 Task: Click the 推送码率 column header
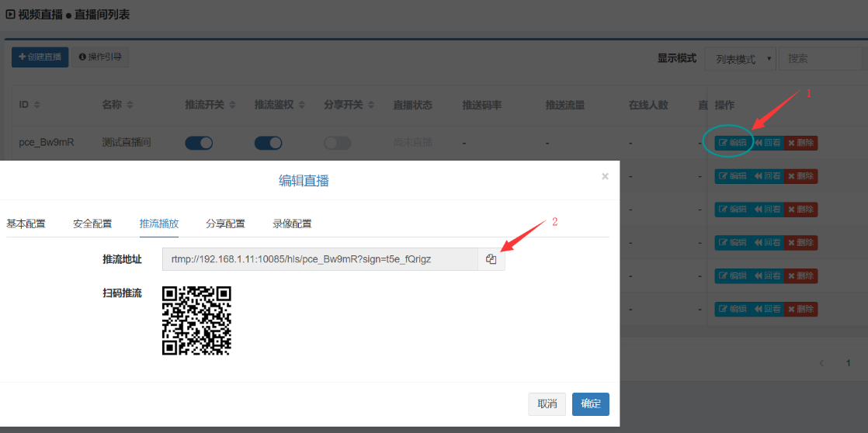coord(482,105)
